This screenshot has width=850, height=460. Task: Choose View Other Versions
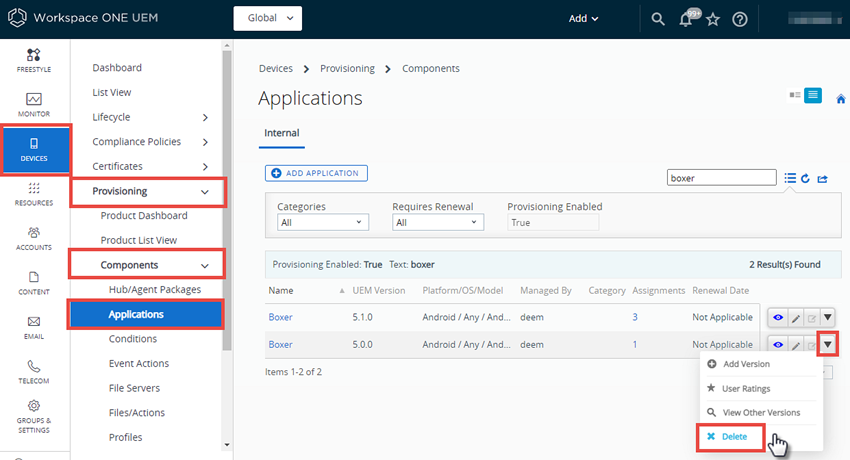click(x=762, y=413)
